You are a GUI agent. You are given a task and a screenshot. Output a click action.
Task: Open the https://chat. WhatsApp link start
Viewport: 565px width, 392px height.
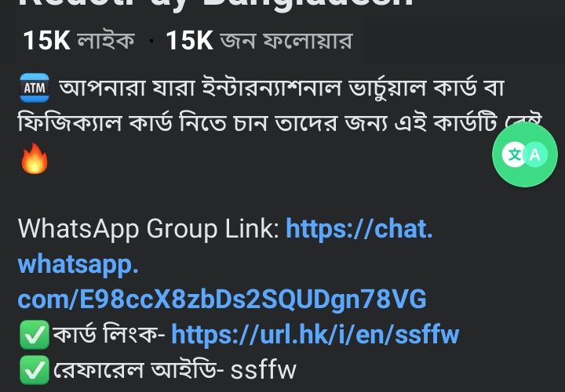tap(359, 229)
